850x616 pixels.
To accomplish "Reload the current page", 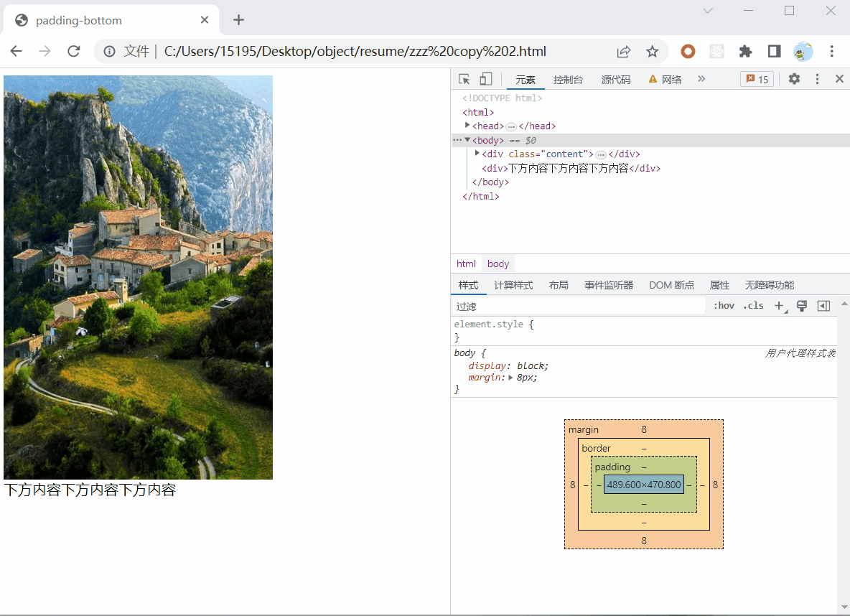I will click(x=74, y=51).
